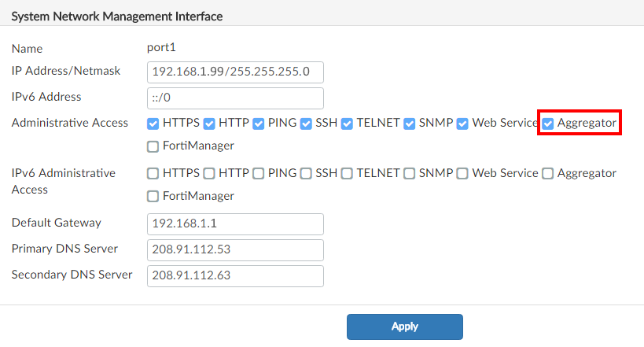
Task: Click the IP Address/Netmask field
Action: tap(235, 72)
